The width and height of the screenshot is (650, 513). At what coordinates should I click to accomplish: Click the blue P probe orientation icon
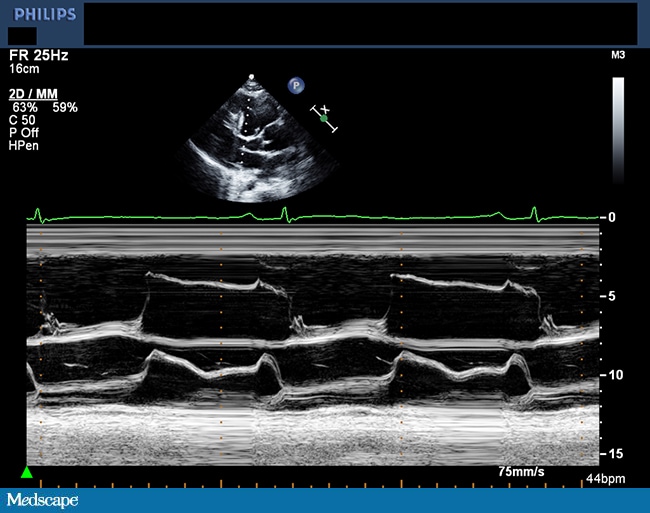[x=295, y=86]
